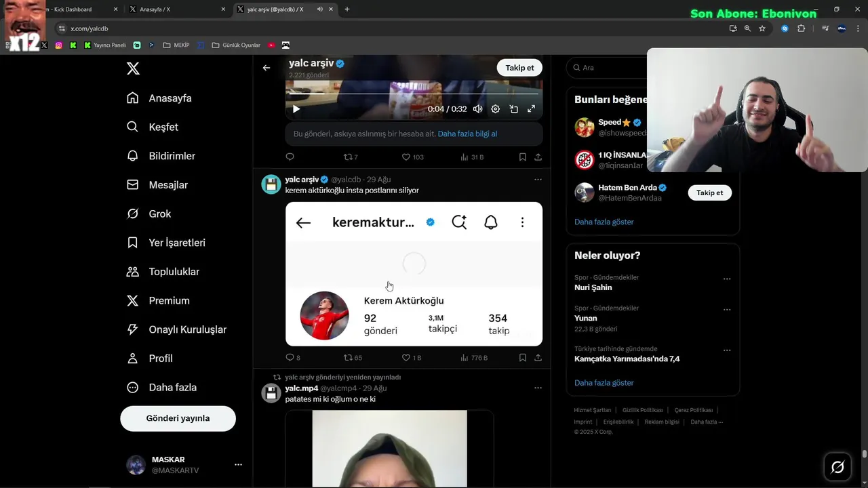Open video settings gear
868x488 pixels.
click(496, 109)
